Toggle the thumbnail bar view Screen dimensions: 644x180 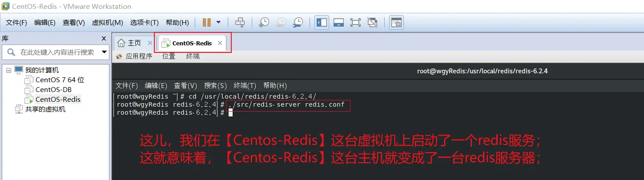pos(338,22)
